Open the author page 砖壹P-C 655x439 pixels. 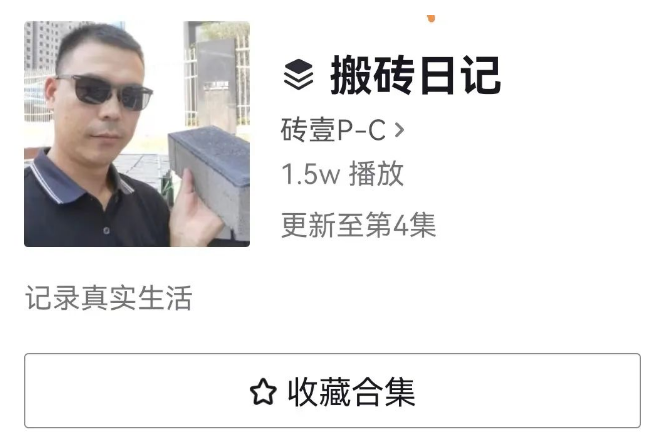pyautogui.click(x=342, y=130)
